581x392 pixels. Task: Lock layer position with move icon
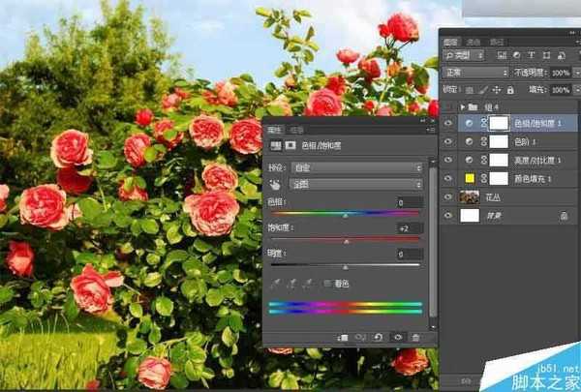click(x=497, y=90)
